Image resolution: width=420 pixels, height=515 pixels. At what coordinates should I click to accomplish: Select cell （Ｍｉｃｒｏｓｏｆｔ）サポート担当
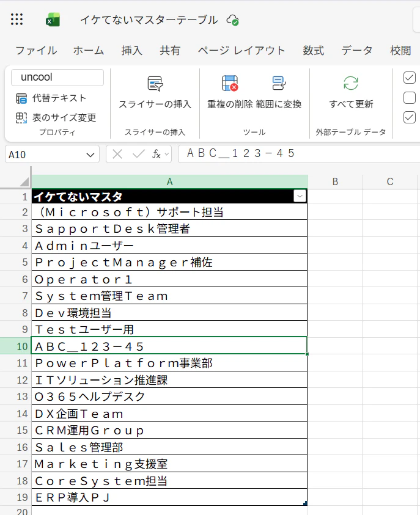pos(169,212)
